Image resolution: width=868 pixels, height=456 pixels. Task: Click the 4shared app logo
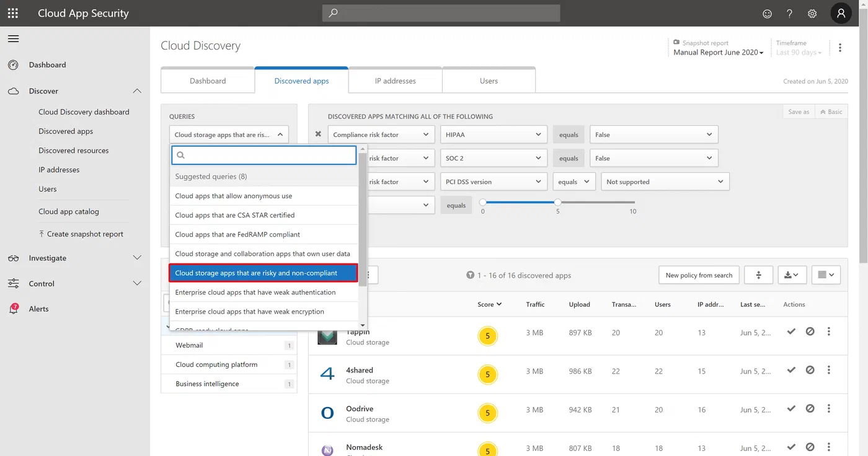pos(327,375)
